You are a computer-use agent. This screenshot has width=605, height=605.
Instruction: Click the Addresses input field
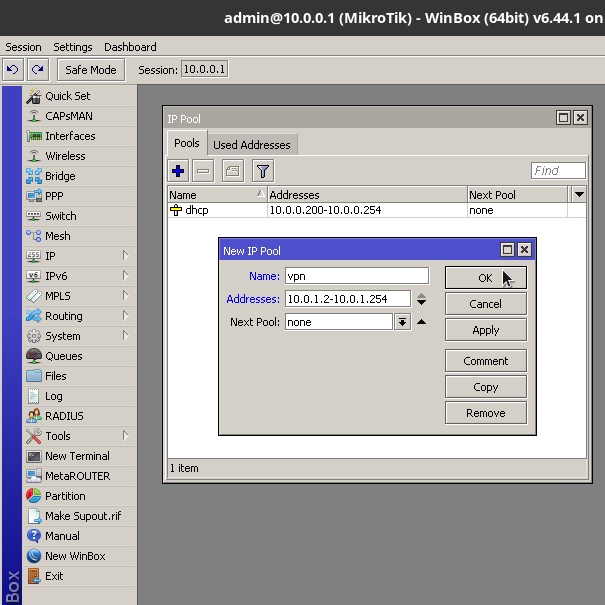pos(348,299)
